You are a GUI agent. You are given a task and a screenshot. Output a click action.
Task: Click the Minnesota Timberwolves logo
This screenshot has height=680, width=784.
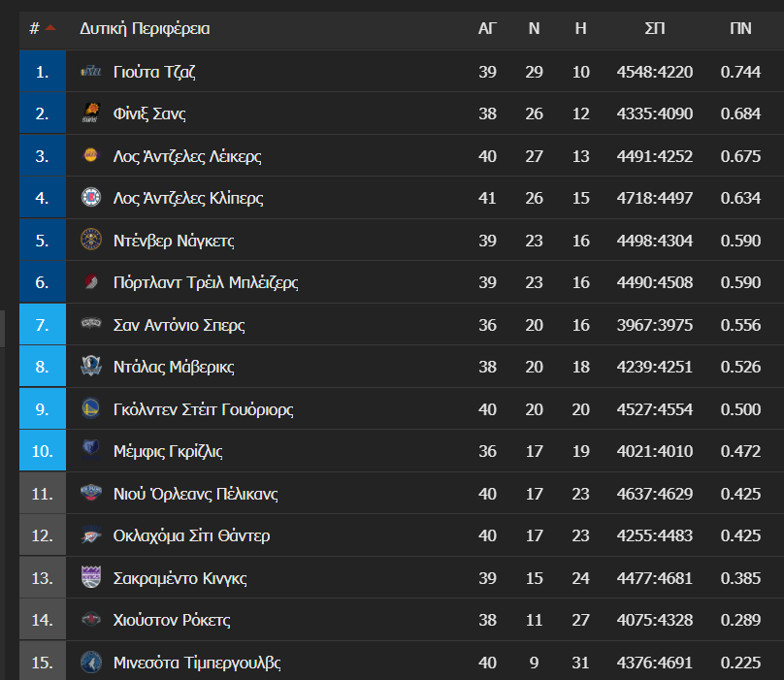point(91,662)
